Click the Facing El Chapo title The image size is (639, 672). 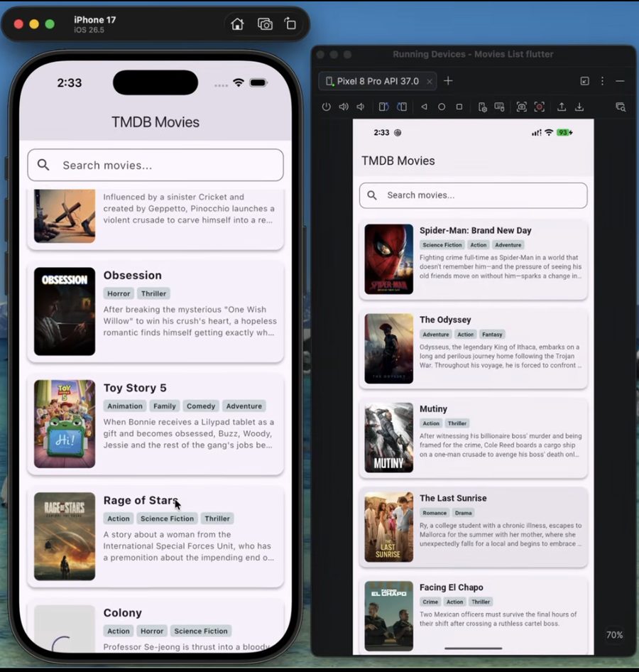(451, 587)
